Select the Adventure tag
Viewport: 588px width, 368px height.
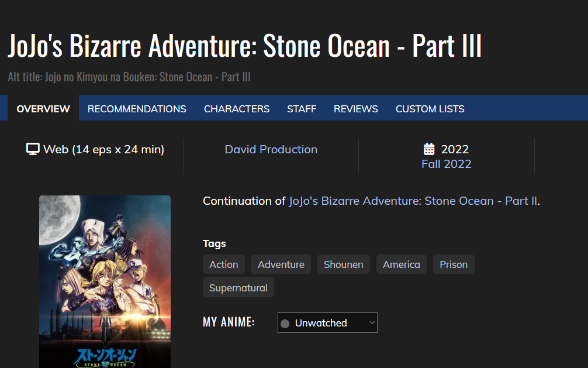(x=281, y=264)
